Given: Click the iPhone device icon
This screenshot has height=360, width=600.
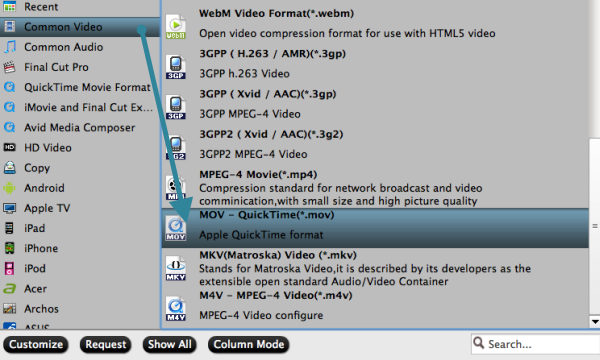Looking at the screenshot, I should point(10,248).
